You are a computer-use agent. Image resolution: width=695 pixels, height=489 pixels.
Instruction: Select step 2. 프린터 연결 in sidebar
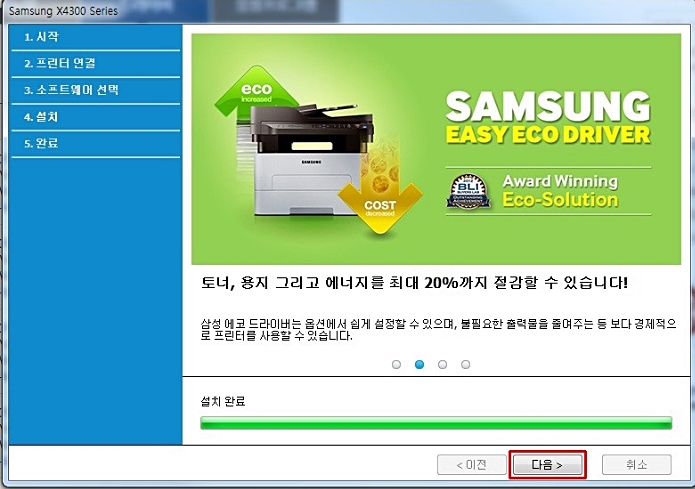tap(96, 63)
